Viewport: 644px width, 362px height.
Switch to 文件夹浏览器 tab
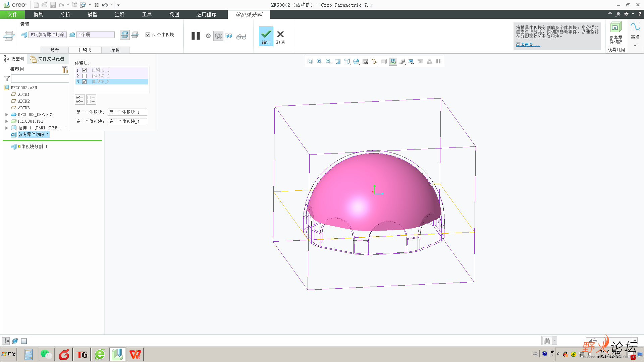coord(48,59)
